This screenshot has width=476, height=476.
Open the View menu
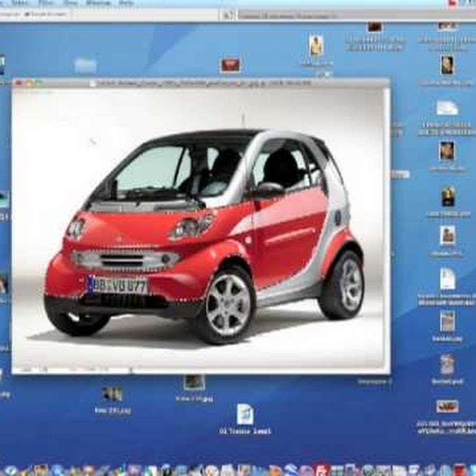(x=70, y=3)
